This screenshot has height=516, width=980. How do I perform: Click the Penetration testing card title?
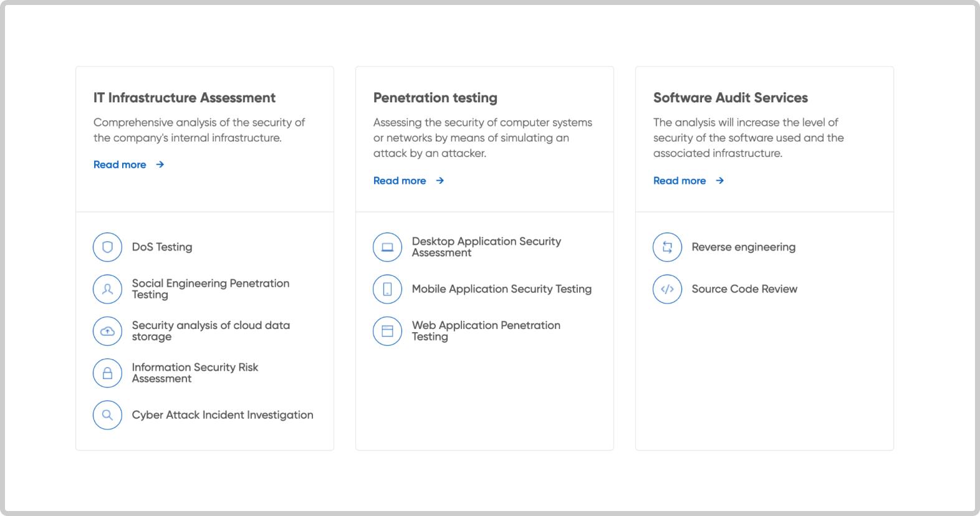coord(435,98)
